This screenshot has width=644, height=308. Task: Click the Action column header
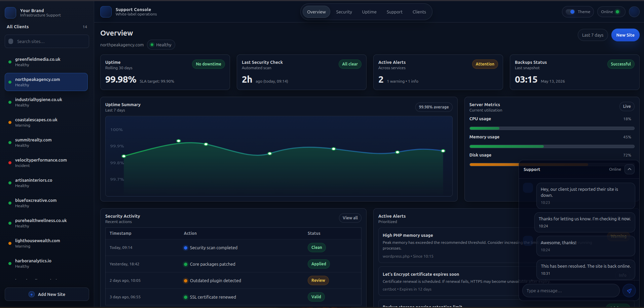(x=190, y=233)
